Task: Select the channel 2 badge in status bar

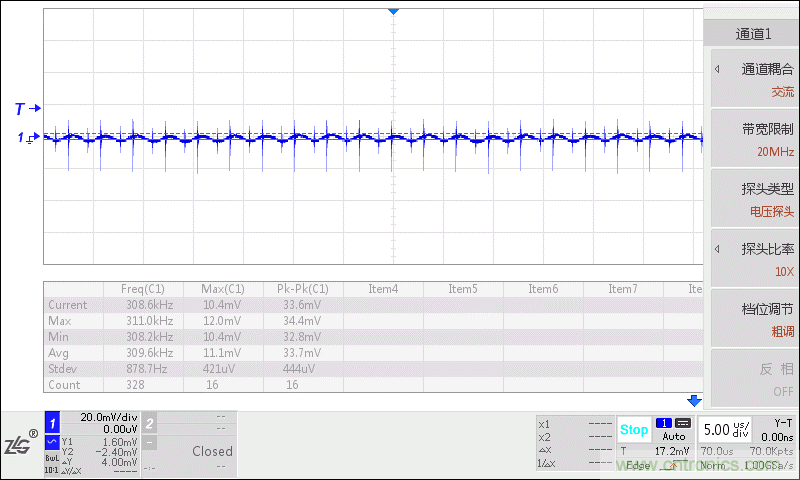Action: 149,423
